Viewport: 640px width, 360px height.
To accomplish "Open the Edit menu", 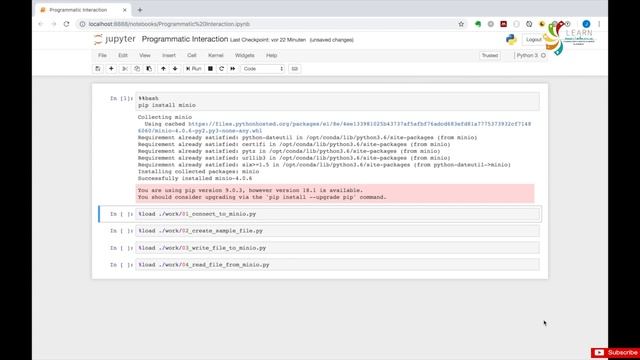I will pos(123,55).
